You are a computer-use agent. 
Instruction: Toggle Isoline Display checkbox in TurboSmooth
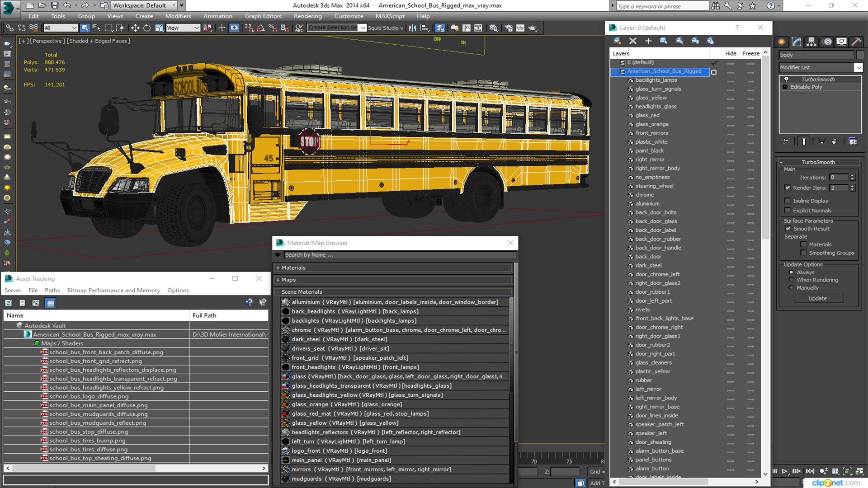789,200
